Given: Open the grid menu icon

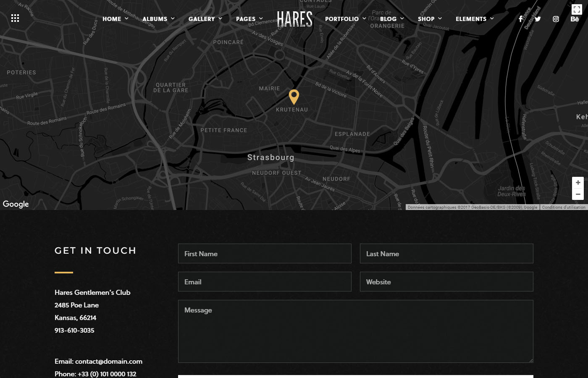Looking at the screenshot, I should click(15, 18).
